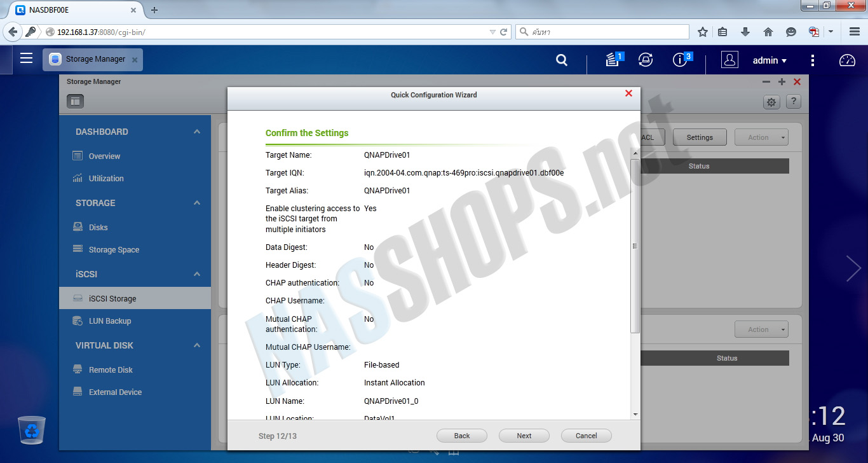Click the Instant Allocation value text
This screenshot has width=868, height=463.
click(395, 383)
